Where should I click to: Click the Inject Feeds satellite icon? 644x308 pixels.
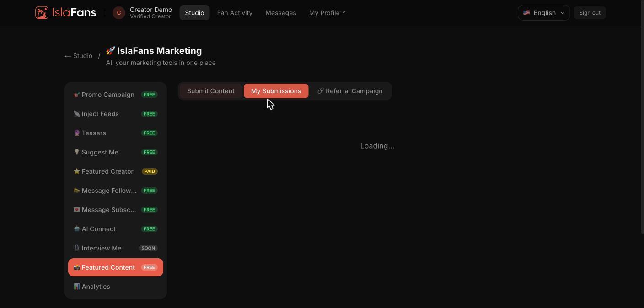coord(77,114)
